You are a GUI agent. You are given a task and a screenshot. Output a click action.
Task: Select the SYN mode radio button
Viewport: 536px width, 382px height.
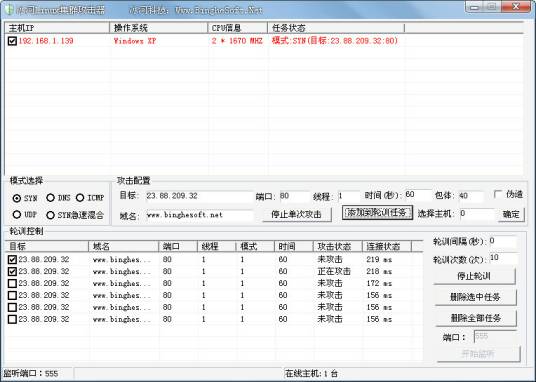[16, 198]
